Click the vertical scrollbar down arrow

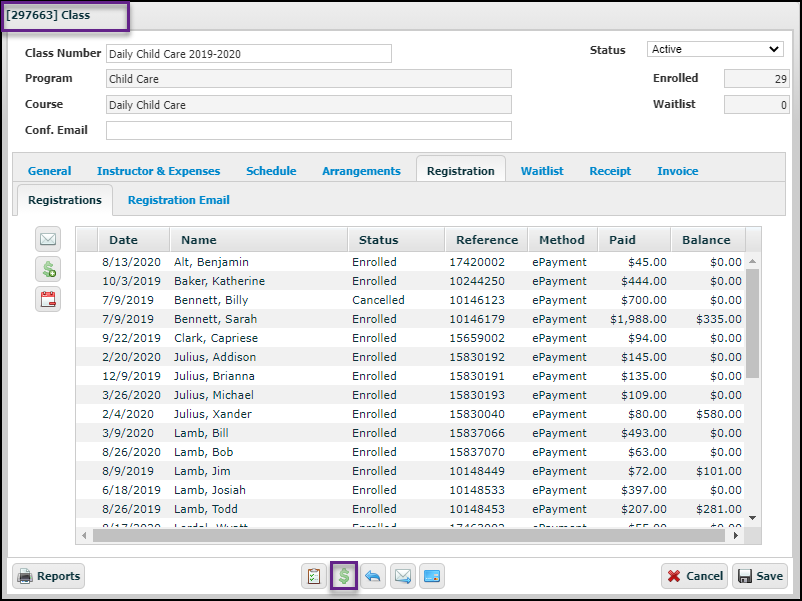coord(752,518)
